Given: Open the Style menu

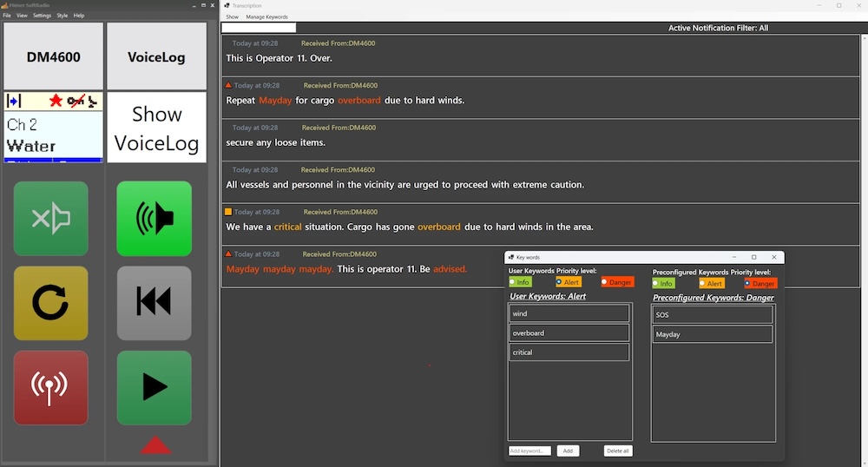Looking at the screenshot, I should point(62,16).
